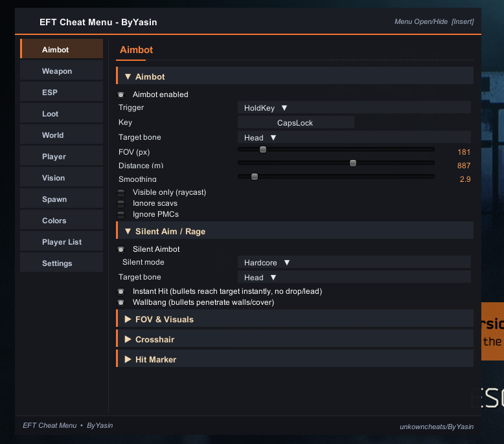Go to the World sidebar tab
504x444 pixels.
click(x=62, y=135)
